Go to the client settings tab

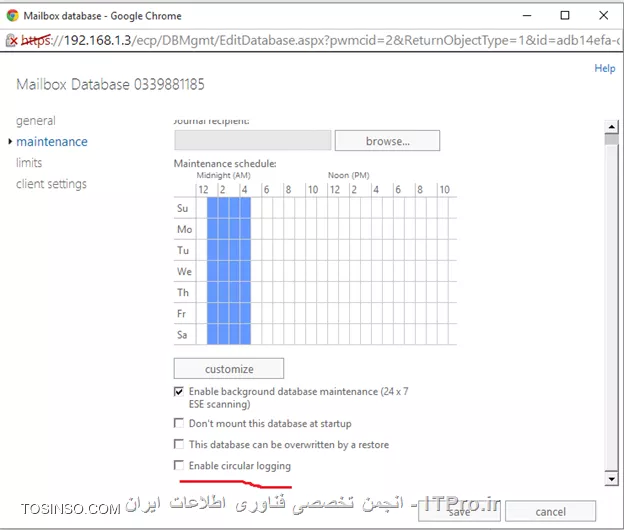click(x=51, y=184)
